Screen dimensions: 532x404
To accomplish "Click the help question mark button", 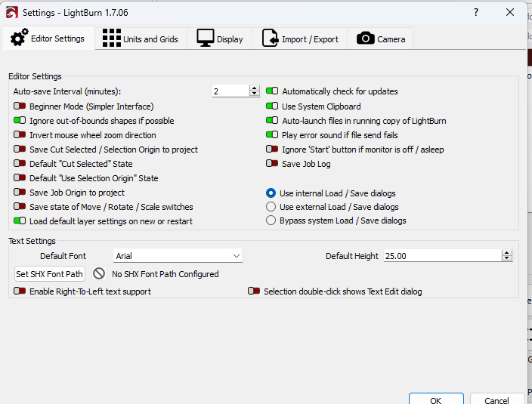I will [x=476, y=13].
